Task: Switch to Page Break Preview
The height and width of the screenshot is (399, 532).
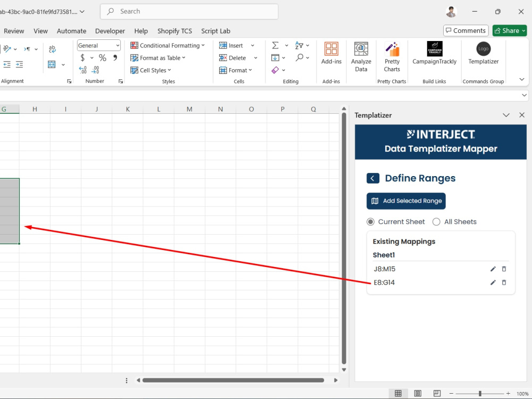Action: click(x=437, y=393)
